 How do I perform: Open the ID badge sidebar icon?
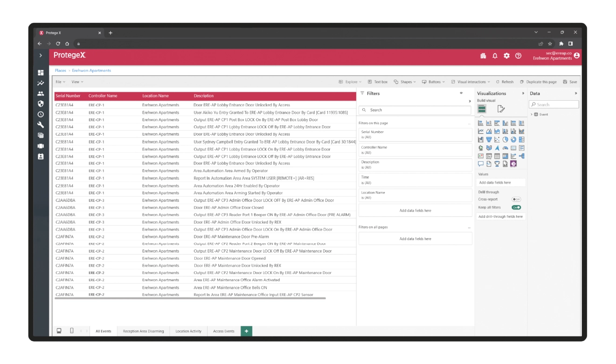click(41, 157)
